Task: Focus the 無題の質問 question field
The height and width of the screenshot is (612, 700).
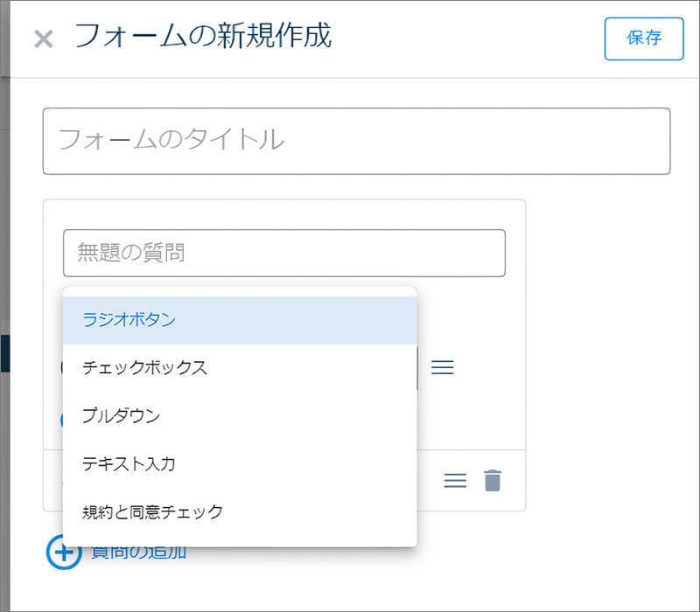Action: pyautogui.click(x=284, y=252)
